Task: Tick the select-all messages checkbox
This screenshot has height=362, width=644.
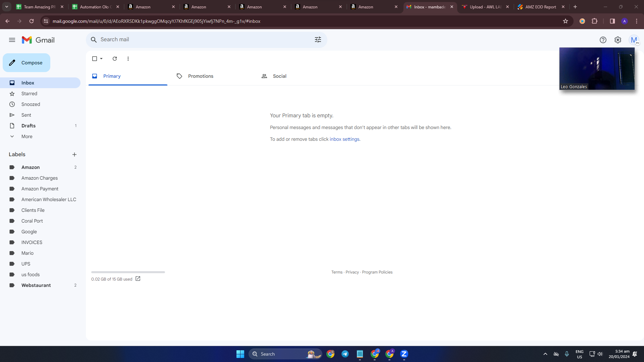Action: coord(95,59)
